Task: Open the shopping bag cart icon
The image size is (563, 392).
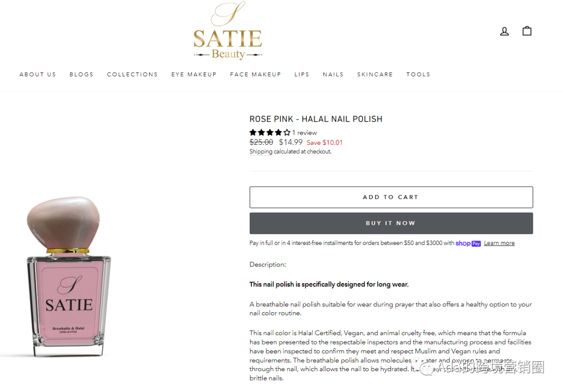Action: tap(527, 31)
